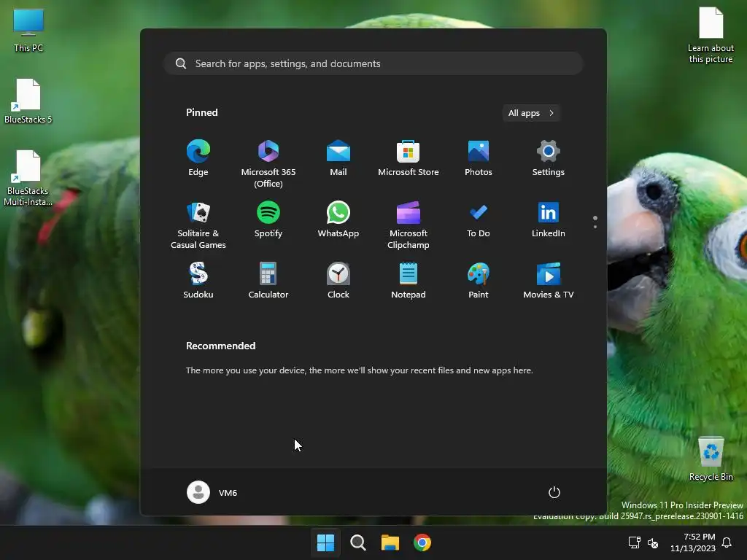
Task: Launch Movies & TV
Action: click(x=549, y=281)
